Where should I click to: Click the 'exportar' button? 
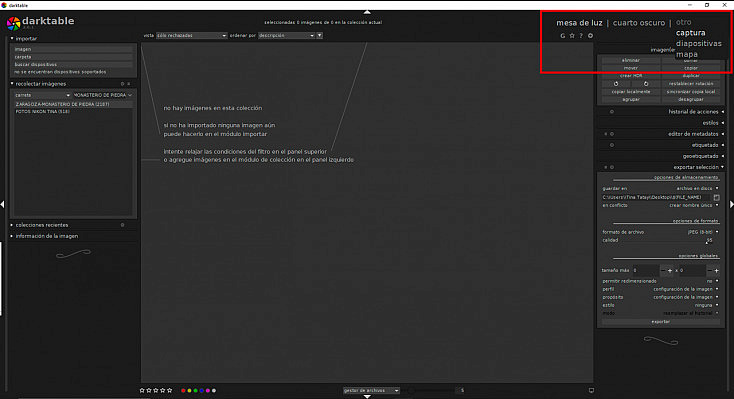(661, 322)
